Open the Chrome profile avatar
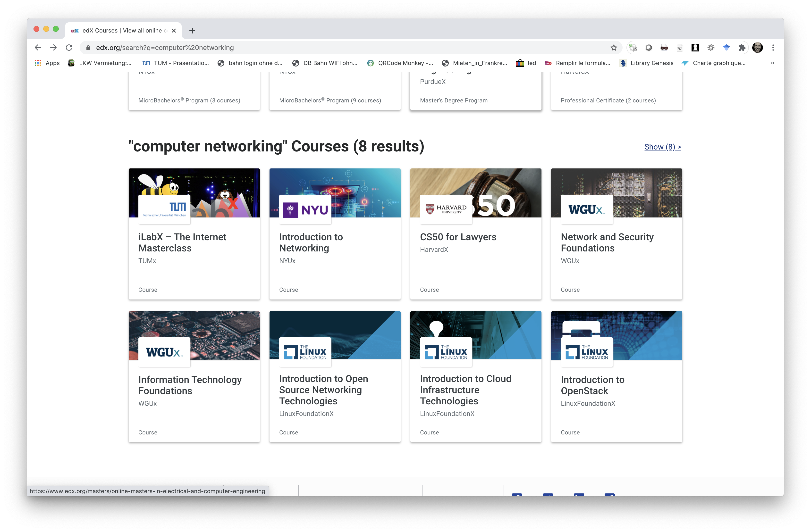 point(757,48)
